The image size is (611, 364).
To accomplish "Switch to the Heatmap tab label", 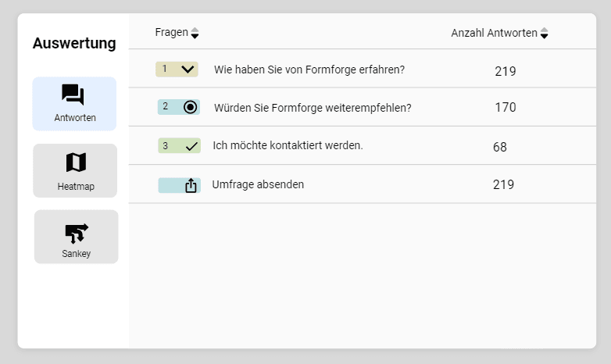I will click(x=76, y=187).
